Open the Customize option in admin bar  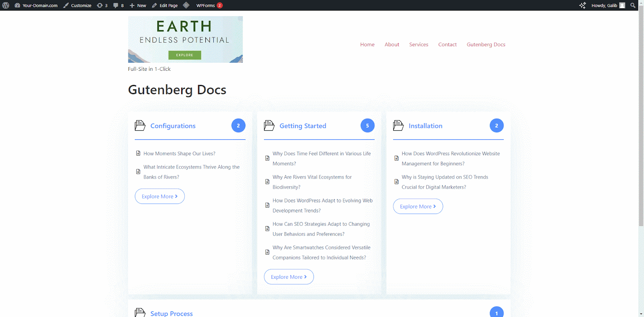(77, 5)
